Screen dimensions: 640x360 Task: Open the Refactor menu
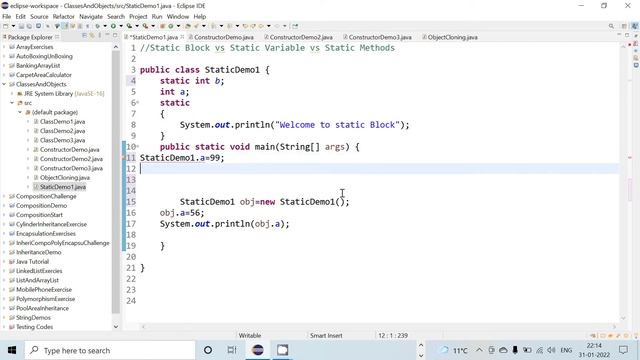coord(64,16)
